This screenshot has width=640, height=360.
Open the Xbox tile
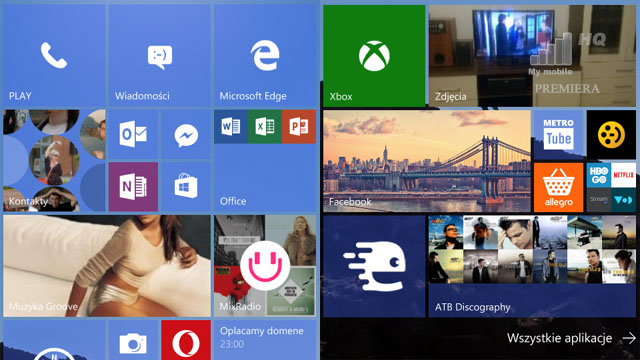point(374,56)
